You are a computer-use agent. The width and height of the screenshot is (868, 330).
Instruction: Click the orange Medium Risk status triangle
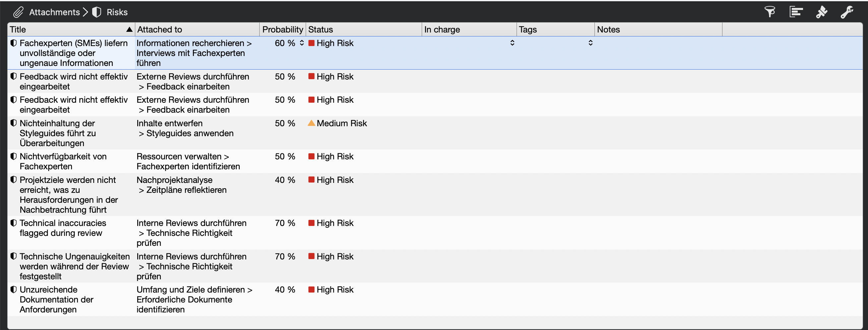pos(311,123)
